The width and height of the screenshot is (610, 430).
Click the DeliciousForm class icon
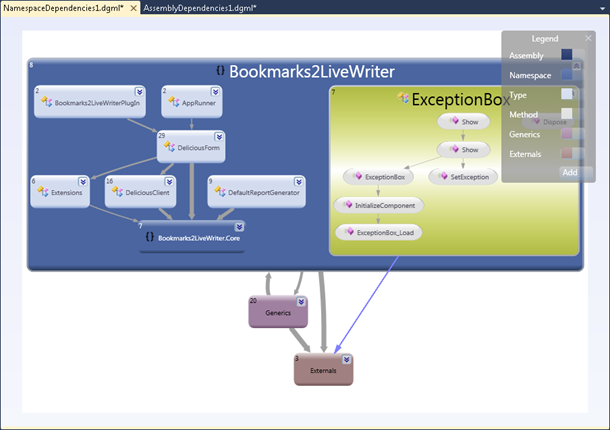coord(170,147)
